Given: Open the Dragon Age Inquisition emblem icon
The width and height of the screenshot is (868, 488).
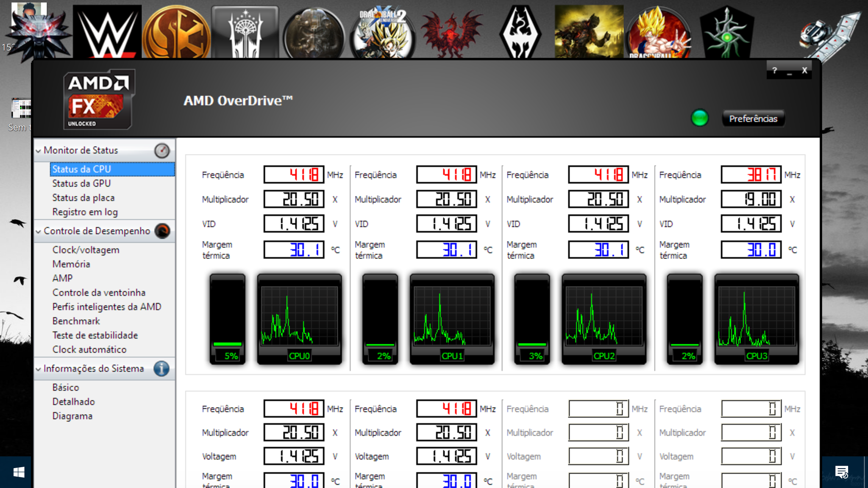Looking at the screenshot, I should coord(727,32).
